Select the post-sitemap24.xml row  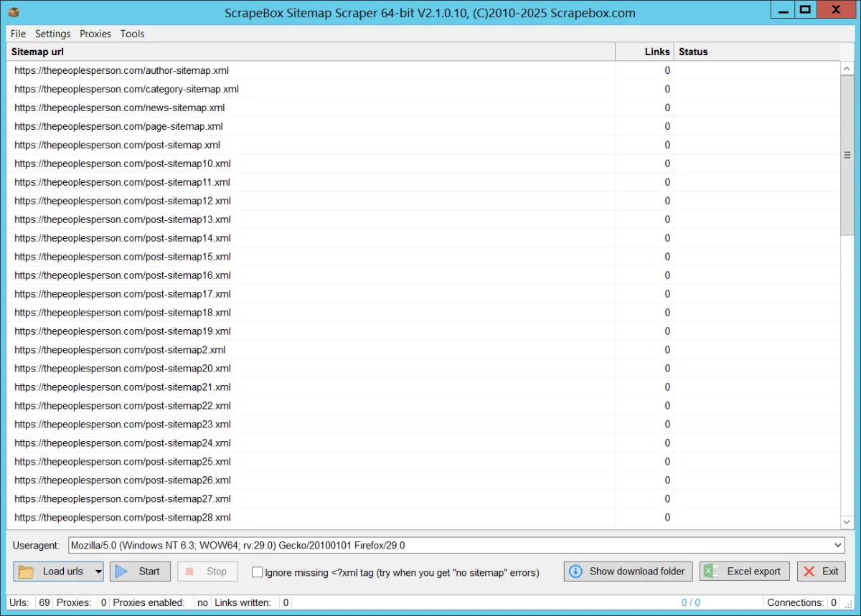pos(423,443)
